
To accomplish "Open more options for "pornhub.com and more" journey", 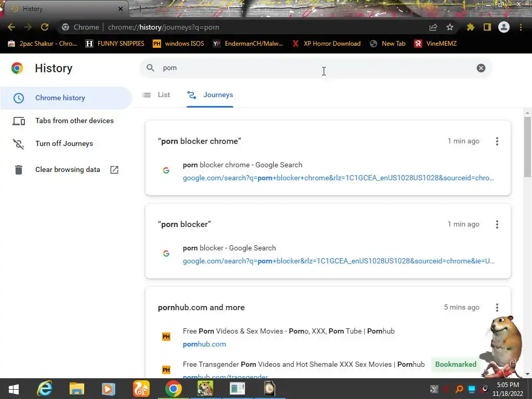I will pyautogui.click(x=497, y=308).
